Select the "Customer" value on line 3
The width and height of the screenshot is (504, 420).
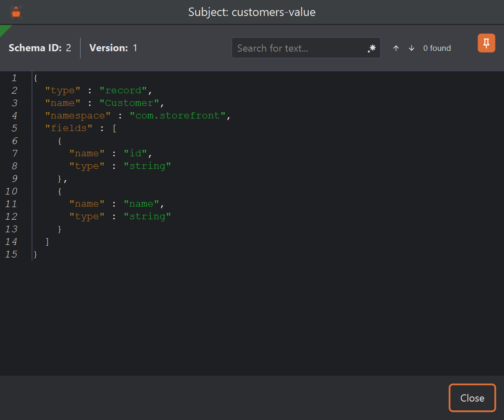click(x=129, y=103)
